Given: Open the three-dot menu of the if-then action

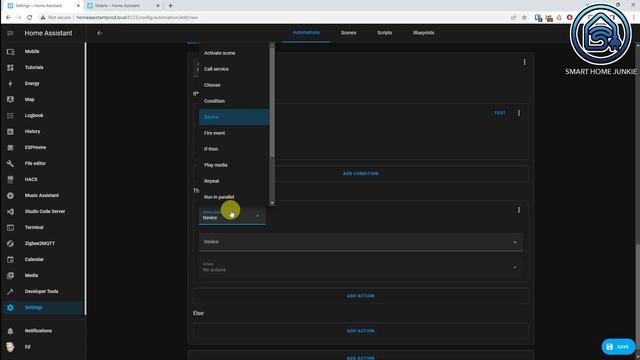Looking at the screenshot, I should coord(524,62).
